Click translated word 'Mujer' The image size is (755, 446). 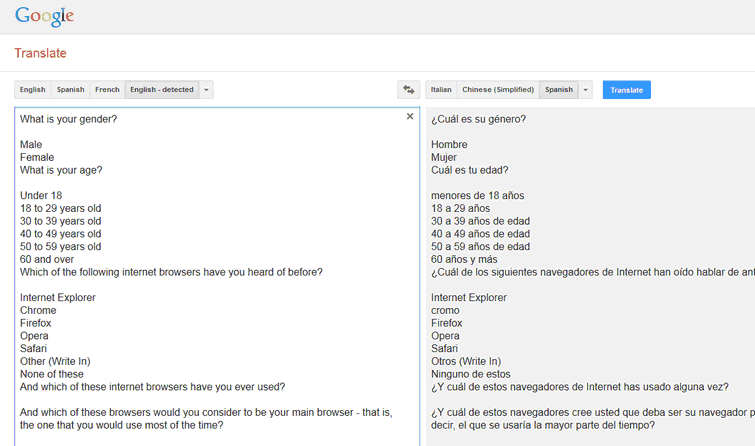[444, 157]
